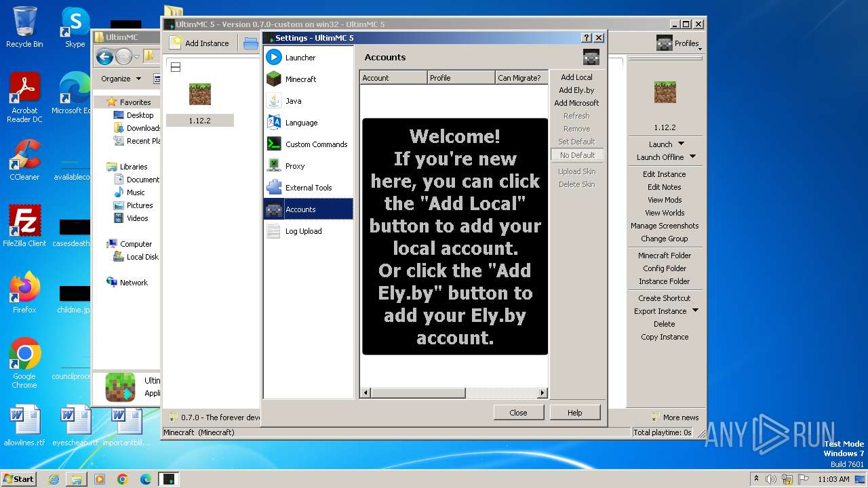Screen dimensions: 868x488
Task: Open the Config Folder
Action: 665,268
